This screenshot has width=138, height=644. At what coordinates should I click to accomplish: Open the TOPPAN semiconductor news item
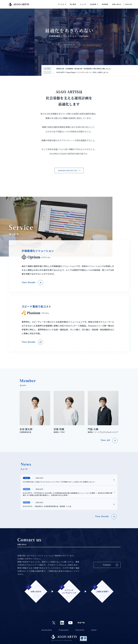[69, 492]
